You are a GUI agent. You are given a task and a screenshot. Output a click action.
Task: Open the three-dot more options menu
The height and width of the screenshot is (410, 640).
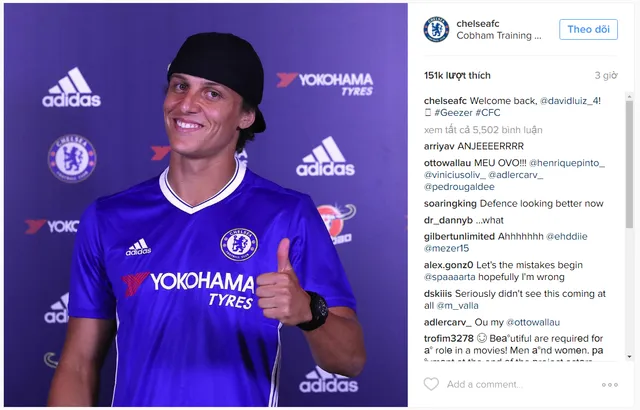click(x=610, y=385)
